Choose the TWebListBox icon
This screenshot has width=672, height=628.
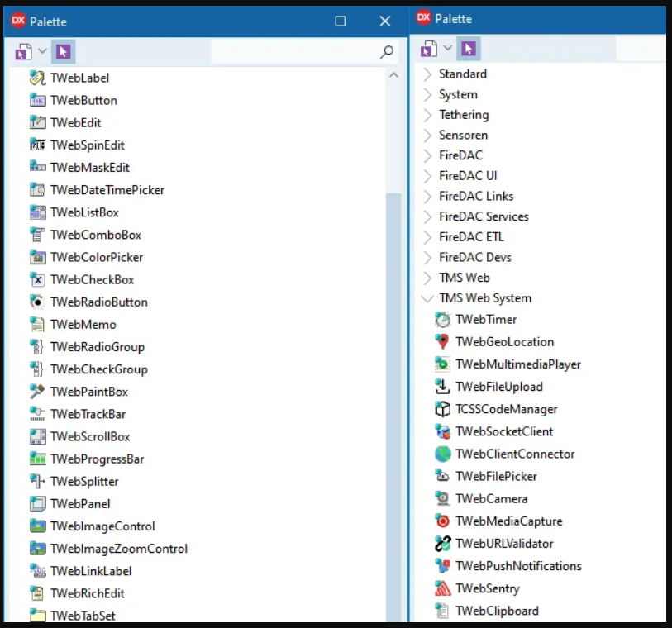[x=37, y=212]
